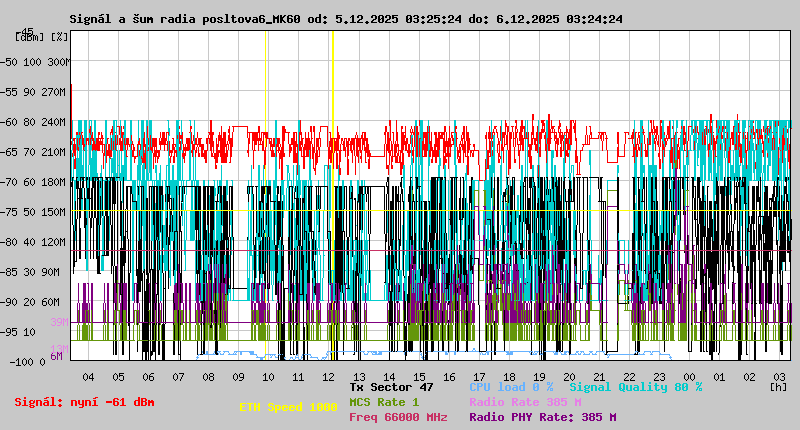Click the yellow 'ETH Speed 1000' legend text
Viewport: 800px width, 430px height.
[288, 408]
